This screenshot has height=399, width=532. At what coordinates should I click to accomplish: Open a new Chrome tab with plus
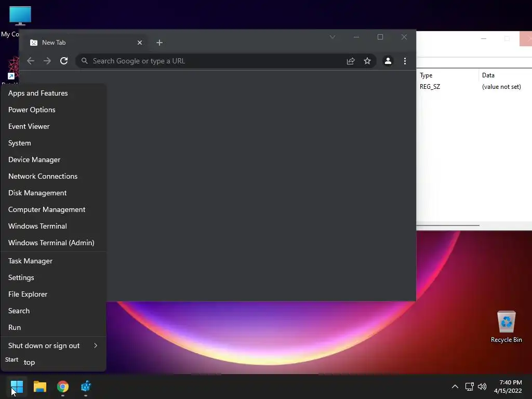point(159,43)
